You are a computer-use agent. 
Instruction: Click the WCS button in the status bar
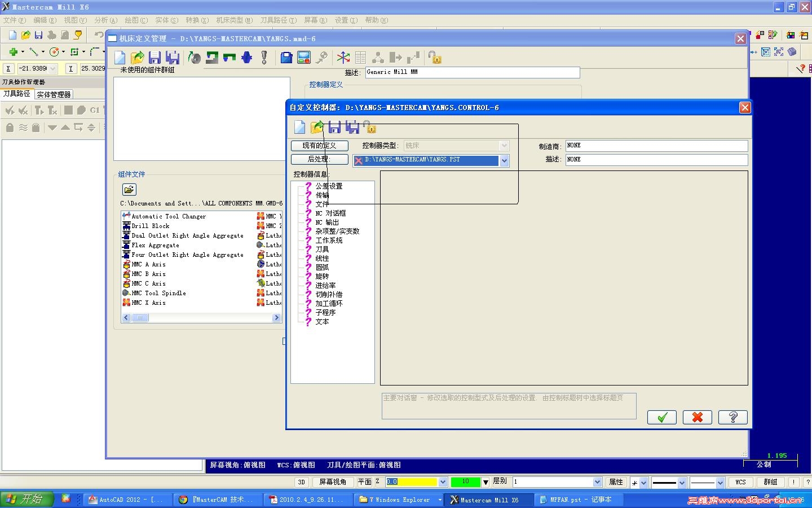coord(740,482)
